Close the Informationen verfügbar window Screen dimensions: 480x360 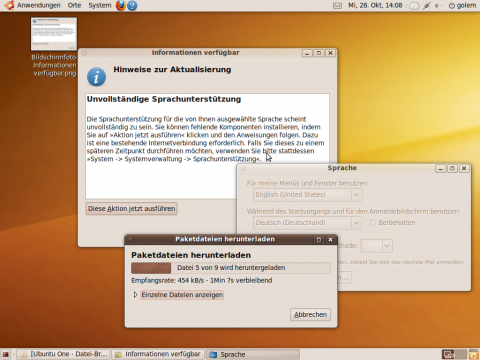point(330,53)
